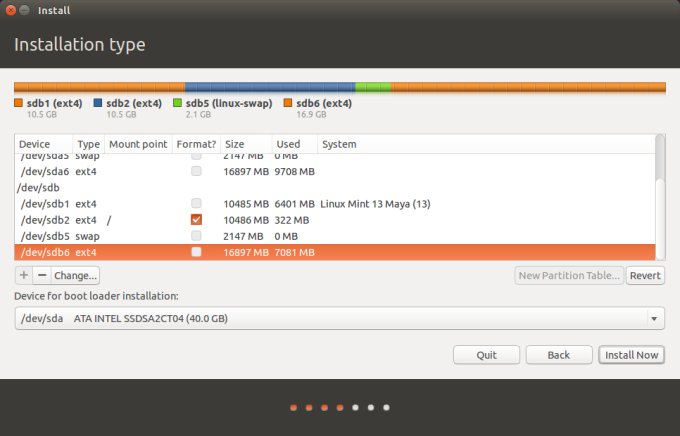680x436 pixels.
Task: Click the green sdb5 linux-swap legend square
Action: click(177, 103)
